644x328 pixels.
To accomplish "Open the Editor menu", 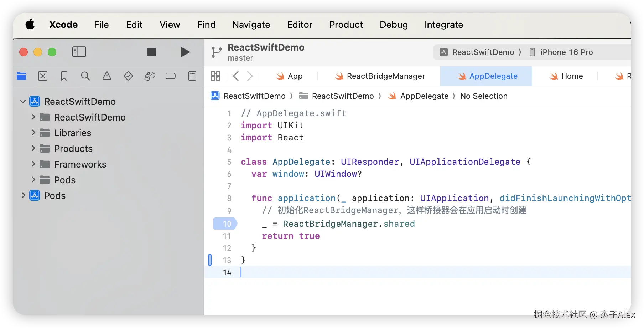I will pos(300,25).
